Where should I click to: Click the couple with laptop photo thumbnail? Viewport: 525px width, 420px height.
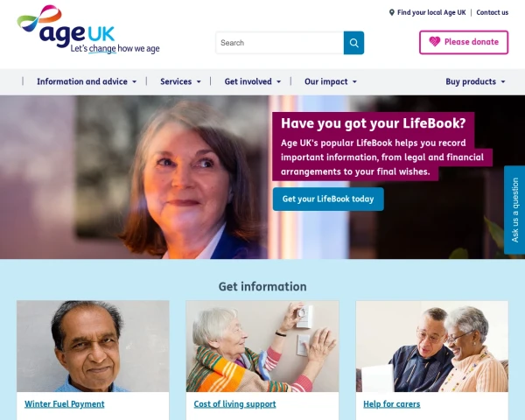pos(432,346)
